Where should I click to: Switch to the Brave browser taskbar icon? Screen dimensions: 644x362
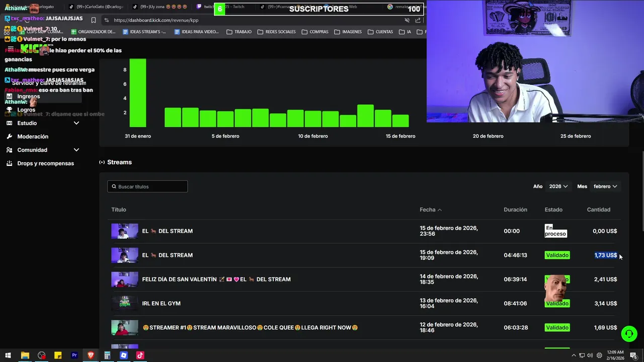91,355
